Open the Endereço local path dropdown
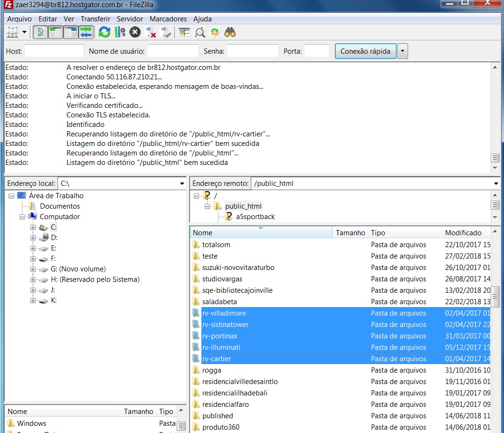The width and height of the screenshot is (504, 433). (182, 183)
